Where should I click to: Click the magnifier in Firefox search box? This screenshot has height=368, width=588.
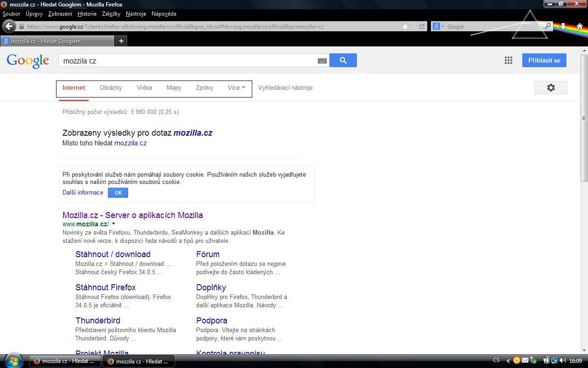(548, 26)
